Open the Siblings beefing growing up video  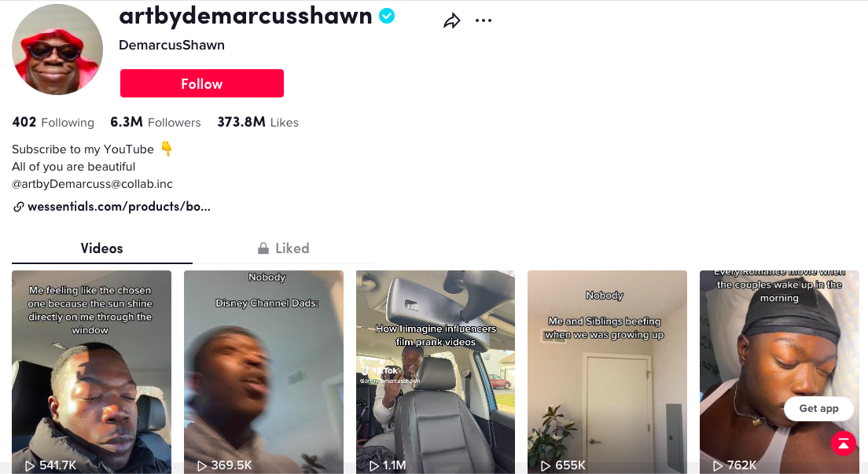click(607, 372)
